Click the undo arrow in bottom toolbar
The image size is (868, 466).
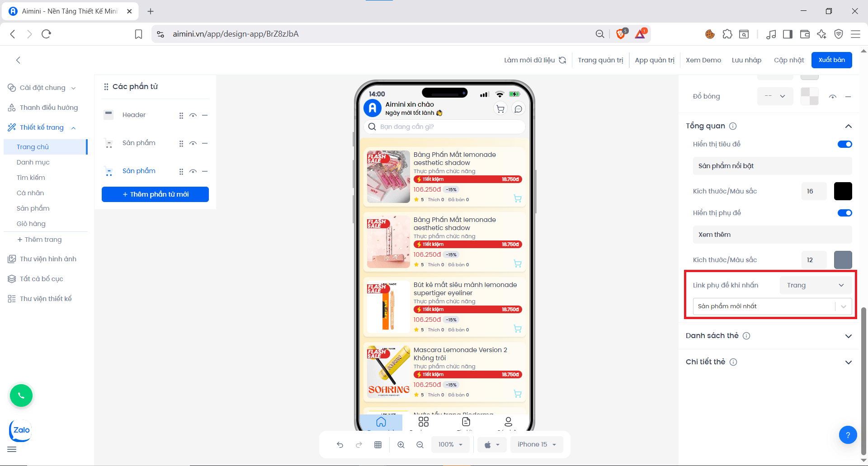340,445
